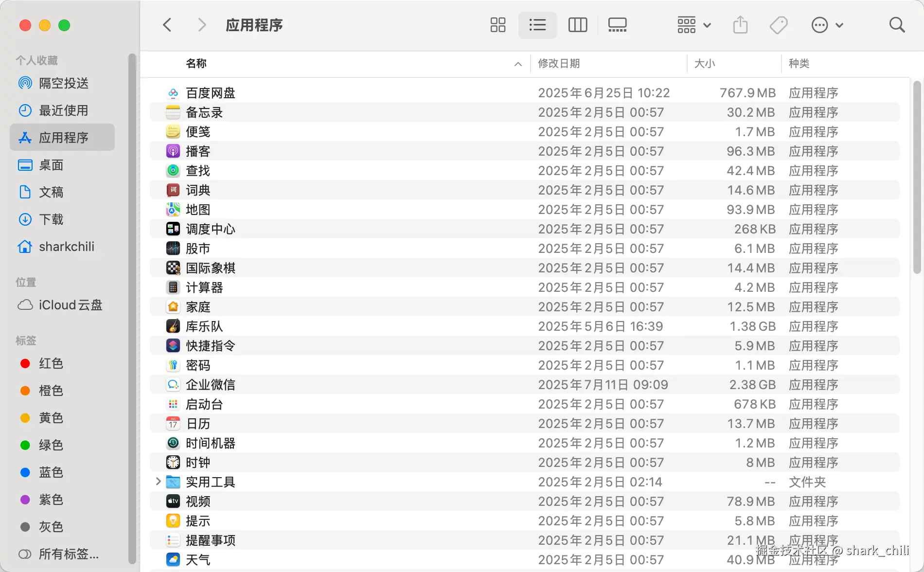Select the 库乐队 app icon
This screenshot has height=572, width=924.
173,326
